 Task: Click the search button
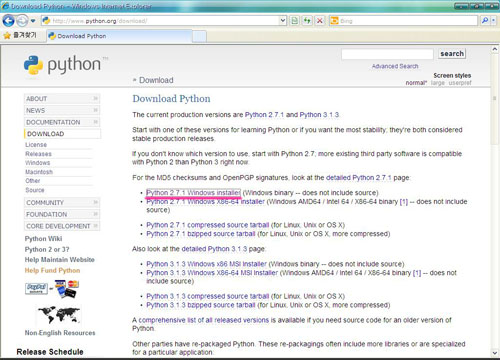452,54
